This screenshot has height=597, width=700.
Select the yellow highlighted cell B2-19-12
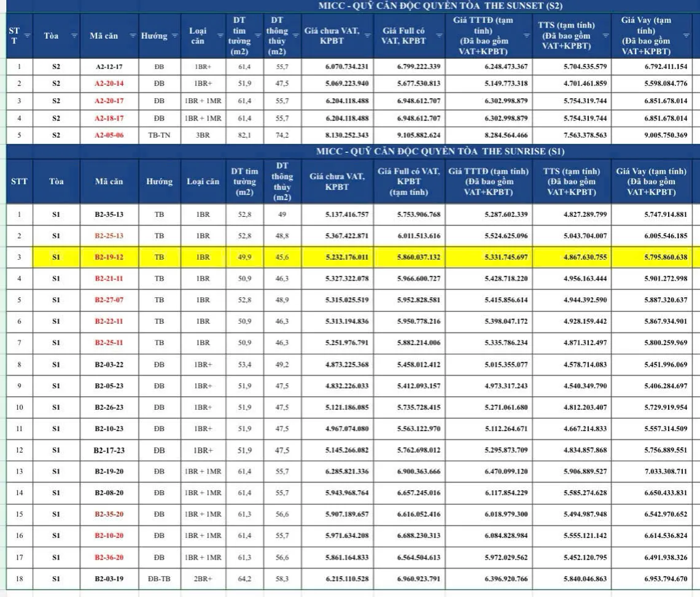109,257
